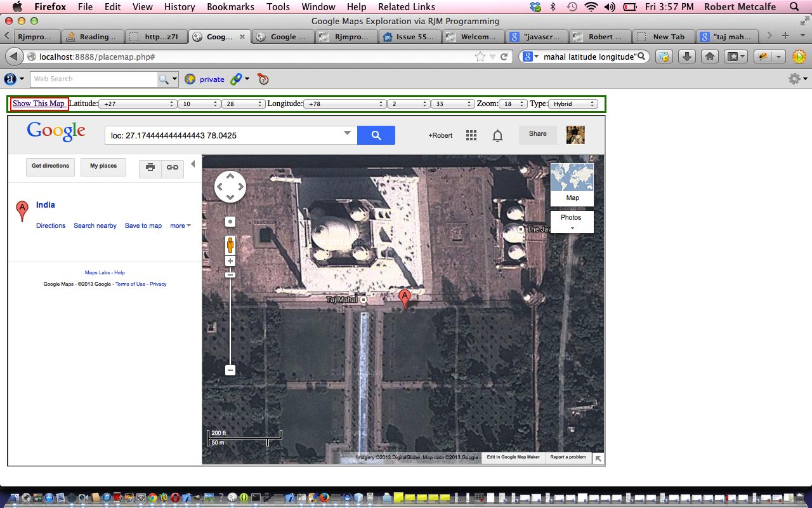Viewport: 812px width, 508px height.
Task: Click the Spotlight search icon in menu bar
Action: pyautogui.click(x=795, y=7)
